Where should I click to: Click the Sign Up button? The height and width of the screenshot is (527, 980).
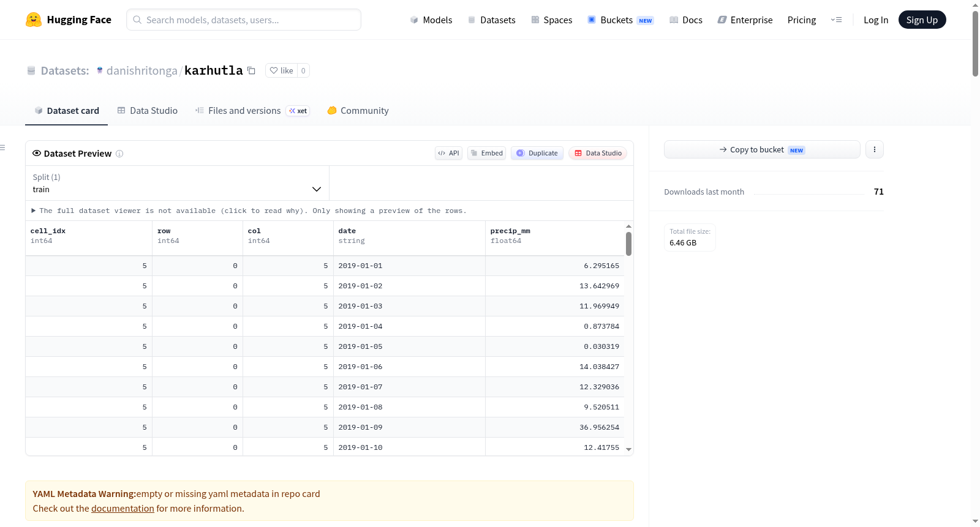click(922, 20)
